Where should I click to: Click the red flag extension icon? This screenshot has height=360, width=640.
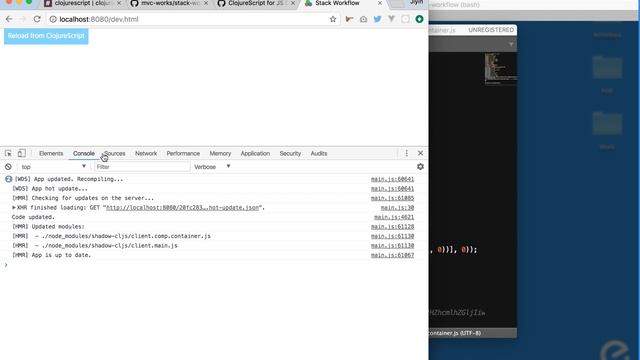349,19
